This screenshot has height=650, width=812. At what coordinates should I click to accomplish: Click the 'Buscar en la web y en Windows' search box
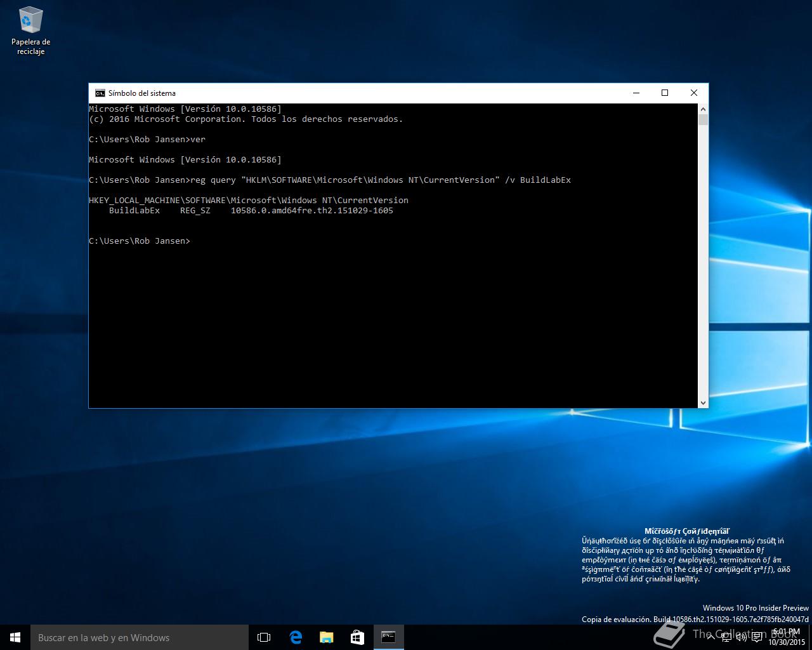(x=140, y=637)
